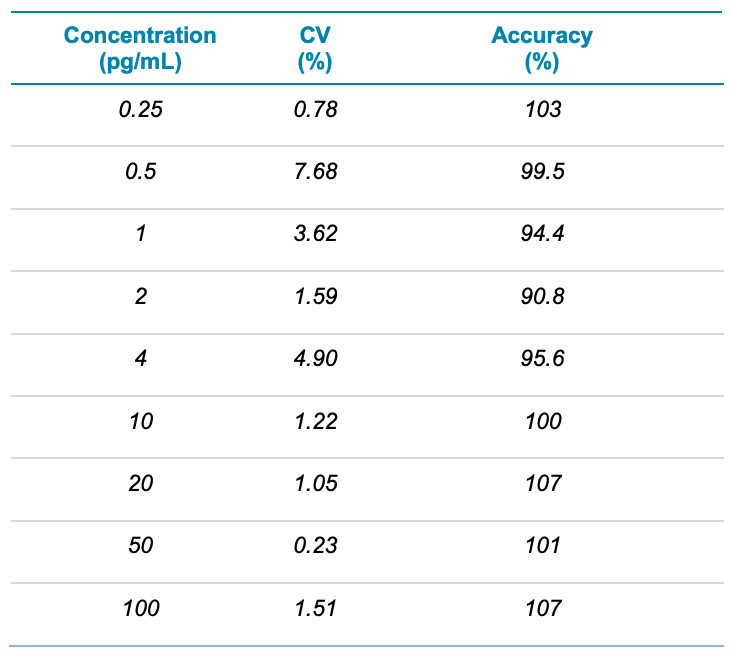Select the CV value 1.59
Screen dimensions: 734x659
pyautogui.click(x=315, y=297)
